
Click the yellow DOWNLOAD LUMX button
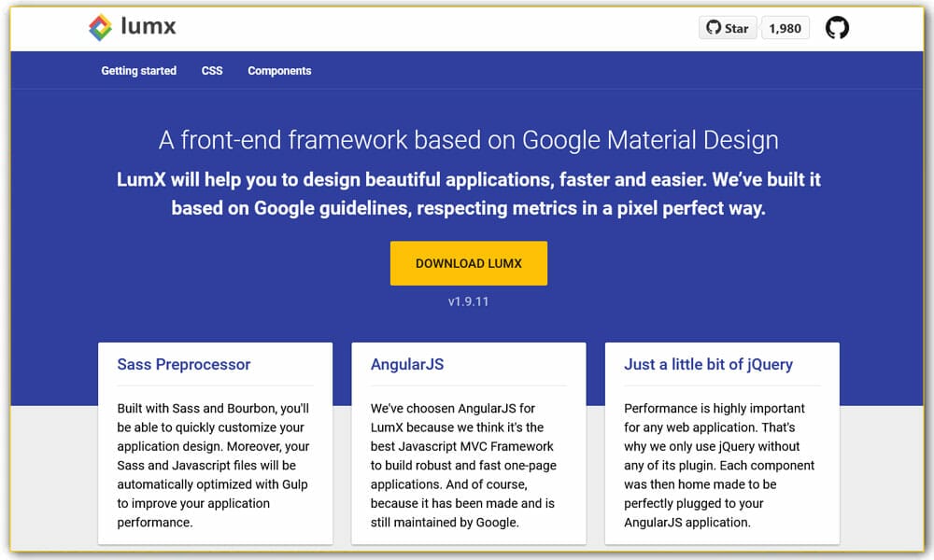(468, 263)
